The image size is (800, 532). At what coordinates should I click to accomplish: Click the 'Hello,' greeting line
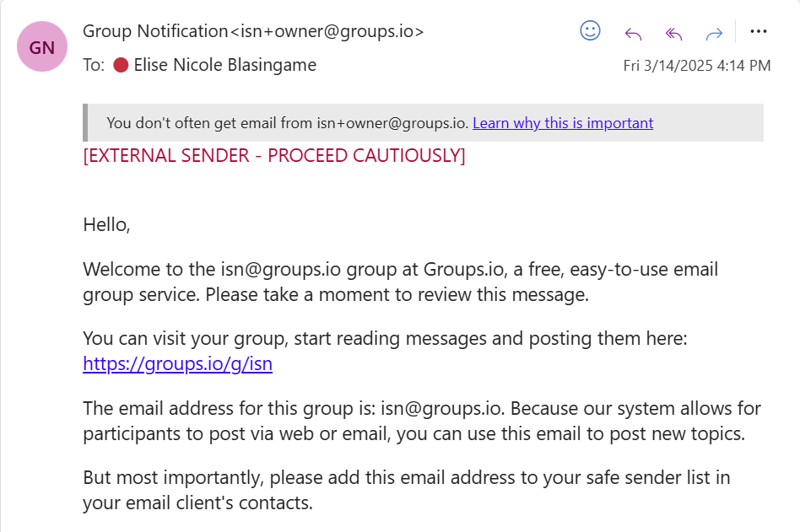[x=106, y=224]
